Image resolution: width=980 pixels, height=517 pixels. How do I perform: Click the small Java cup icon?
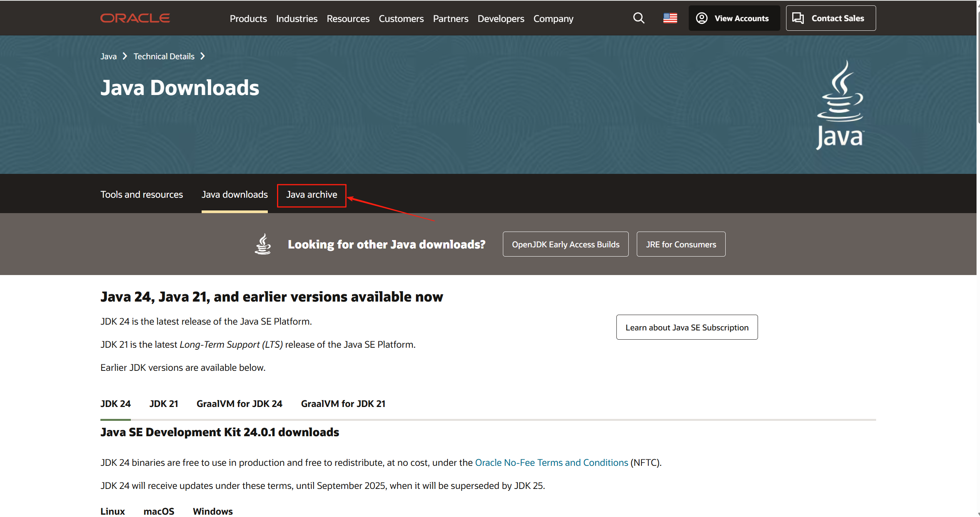point(263,244)
